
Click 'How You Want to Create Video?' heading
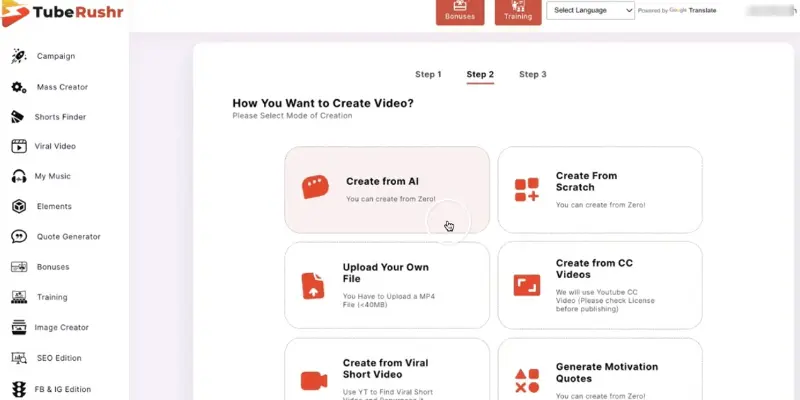[x=323, y=104]
